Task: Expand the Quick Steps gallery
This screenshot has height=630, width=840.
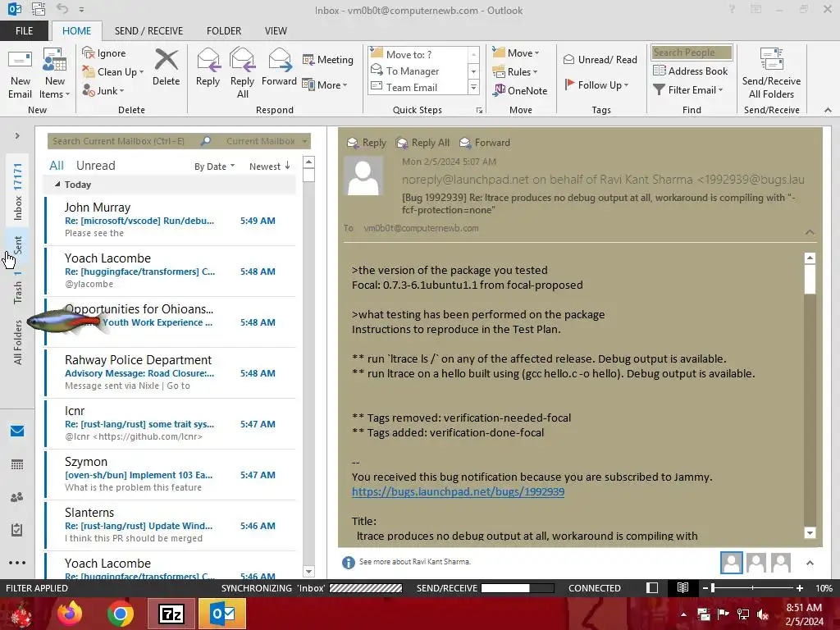Action: [x=473, y=87]
